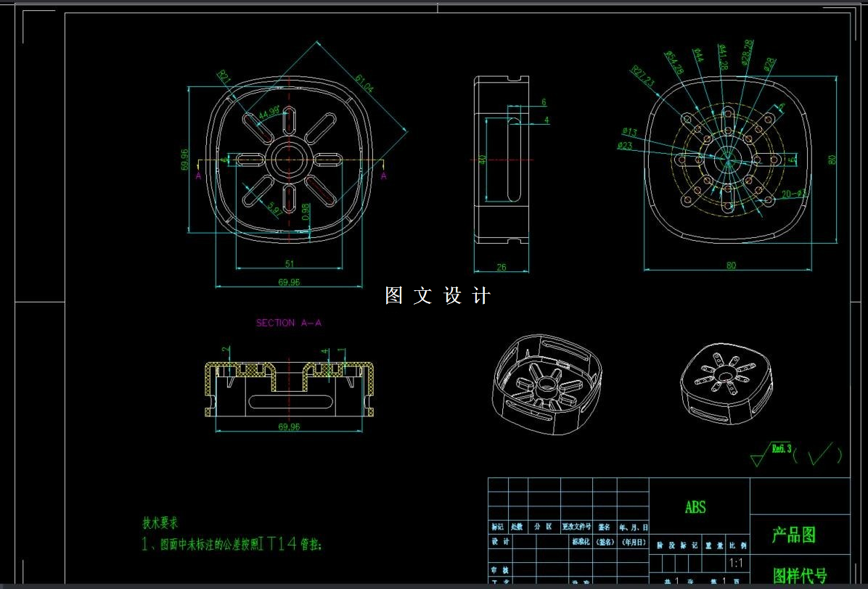Click the ø13 diameter dimension
This screenshot has height=589, width=868.
[629, 132]
